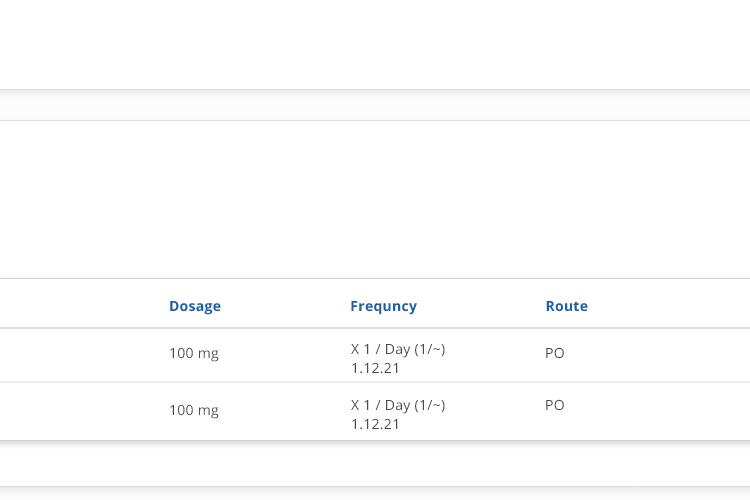Click blank area below the medication table
This screenshot has height=500, width=750.
point(375,463)
